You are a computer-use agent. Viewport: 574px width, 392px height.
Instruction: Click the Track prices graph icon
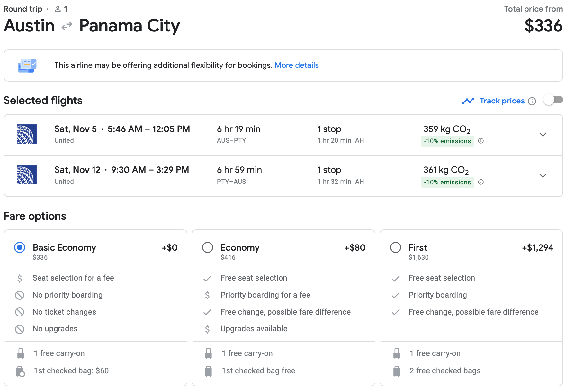[x=468, y=101]
